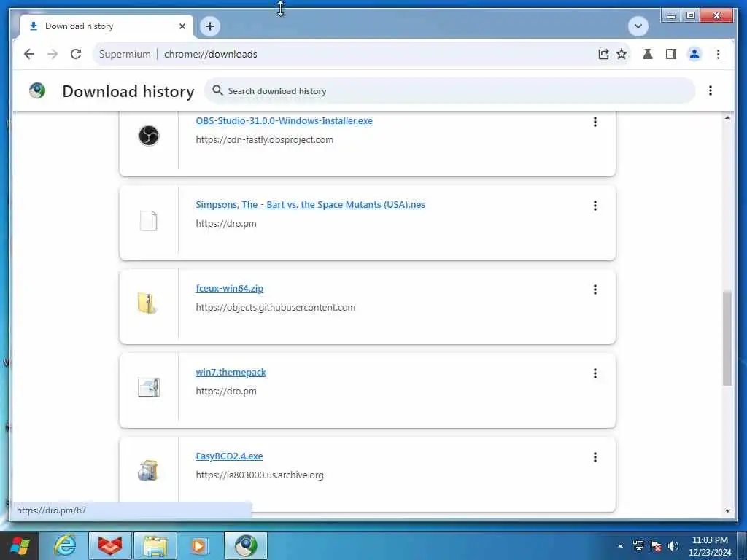Click the scrollbar up arrow
The image size is (747, 560).
[x=727, y=117]
